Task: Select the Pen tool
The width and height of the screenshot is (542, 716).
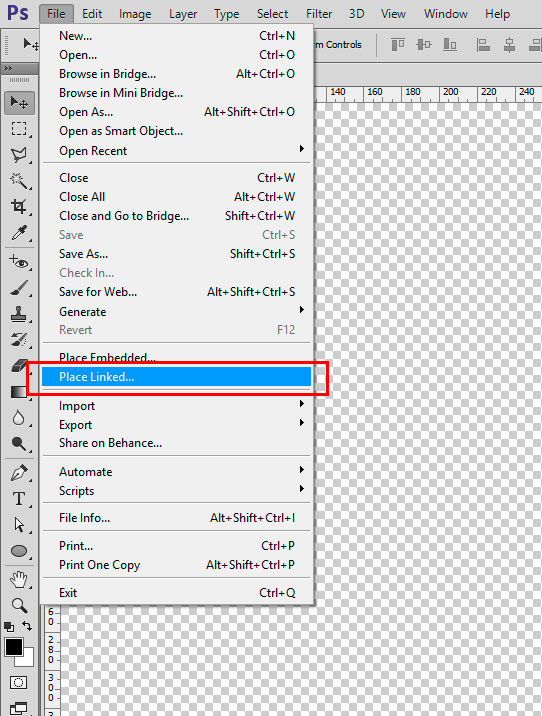Action: point(19,473)
